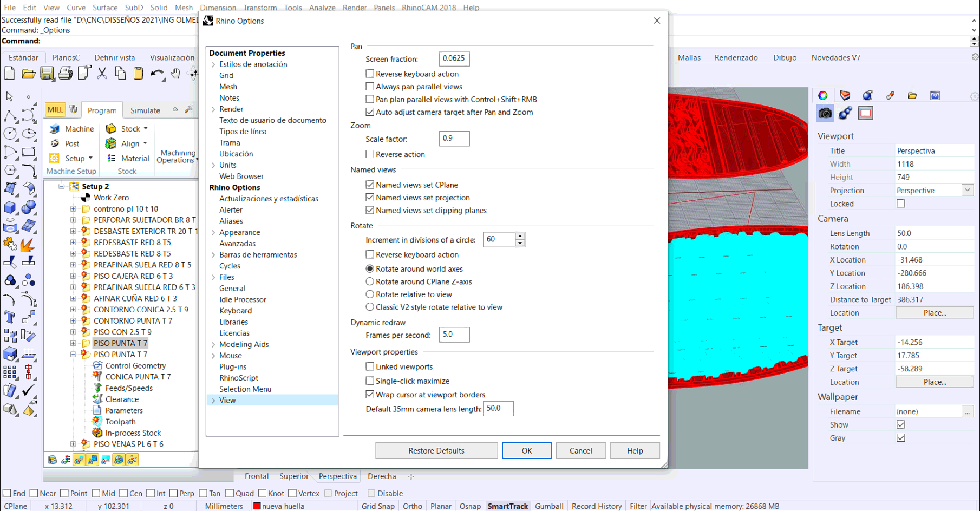Image resolution: width=980 pixels, height=511 pixels.
Task: Uncheck Auto adjust camera target after Pan and Zoom
Action: 370,112
